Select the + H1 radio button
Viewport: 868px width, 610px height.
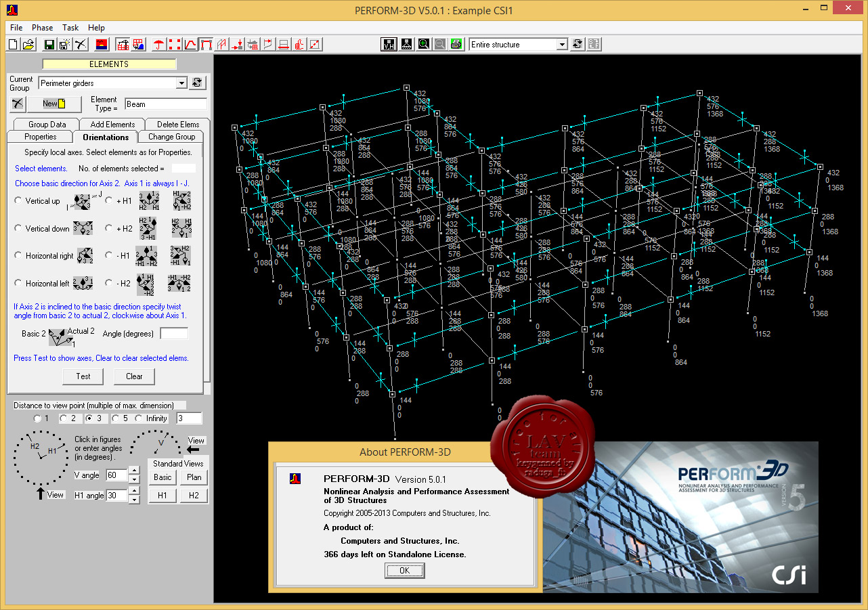(x=109, y=201)
